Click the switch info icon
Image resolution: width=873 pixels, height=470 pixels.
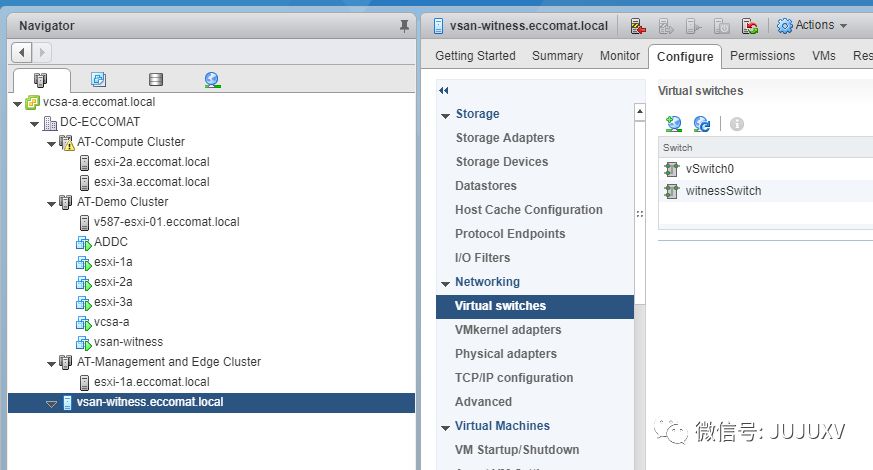(x=737, y=124)
